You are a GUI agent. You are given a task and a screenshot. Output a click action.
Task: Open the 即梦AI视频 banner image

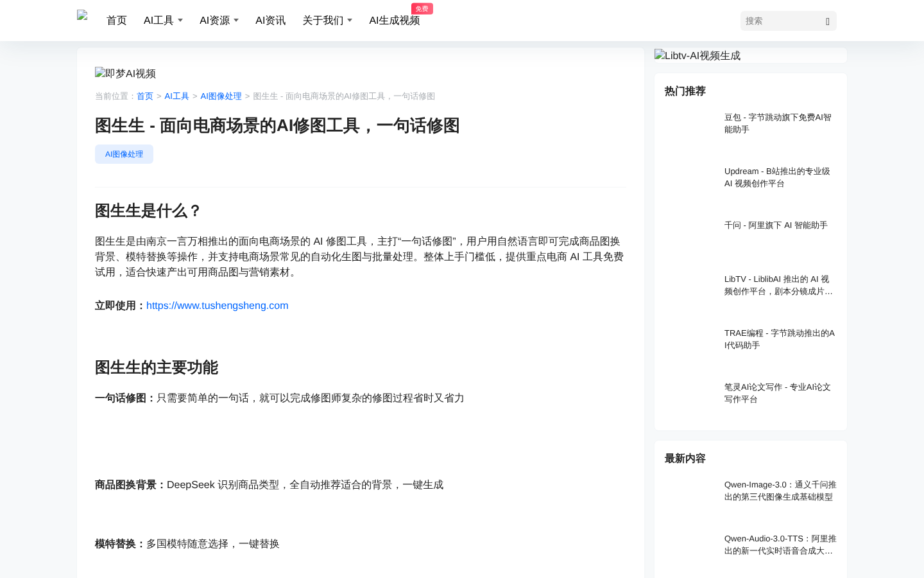coord(125,73)
